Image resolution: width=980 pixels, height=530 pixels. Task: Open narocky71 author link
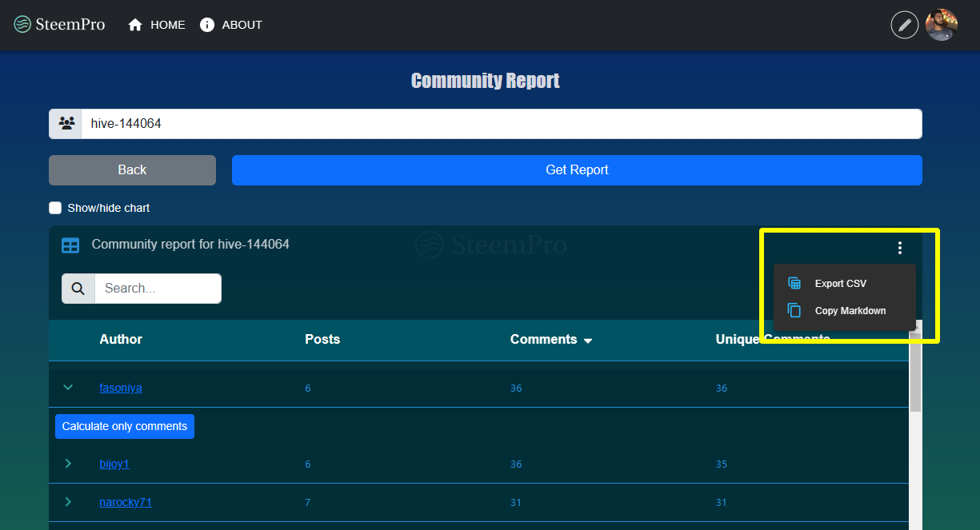coord(126,503)
